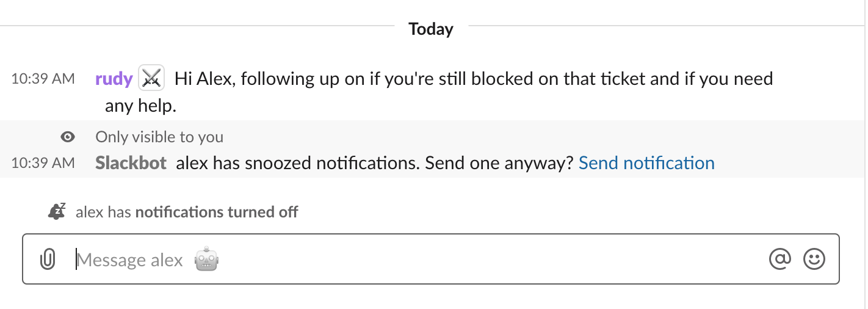
Task: Click the robot emoji in the message box
Action: [x=206, y=260]
